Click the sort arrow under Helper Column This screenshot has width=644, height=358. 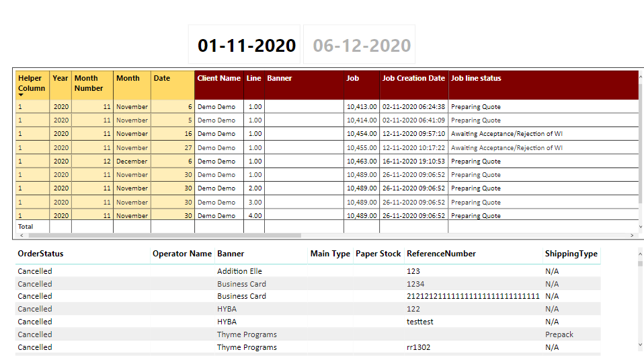[21, 95]
